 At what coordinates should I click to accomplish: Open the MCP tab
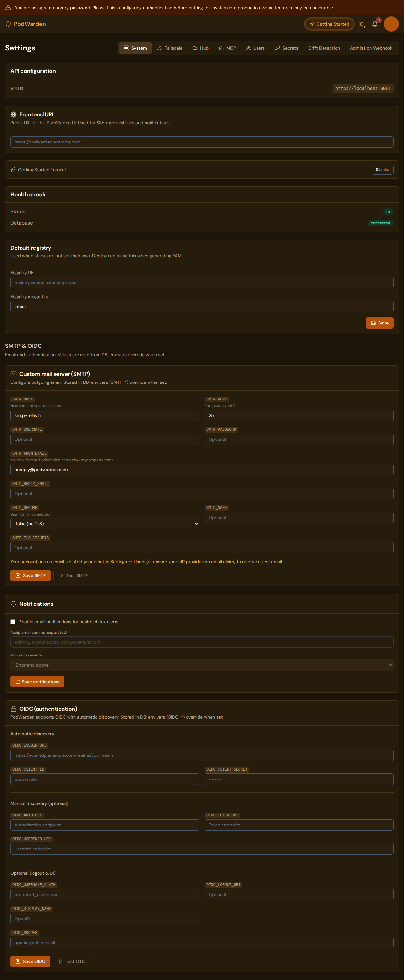[227, 48]
